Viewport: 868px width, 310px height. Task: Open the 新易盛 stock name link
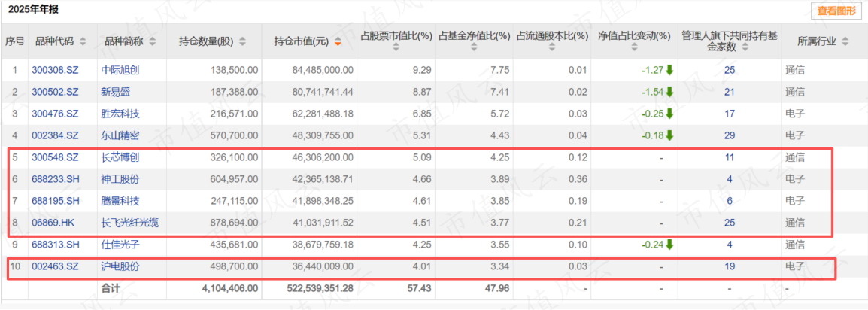(x=116, y=93)
